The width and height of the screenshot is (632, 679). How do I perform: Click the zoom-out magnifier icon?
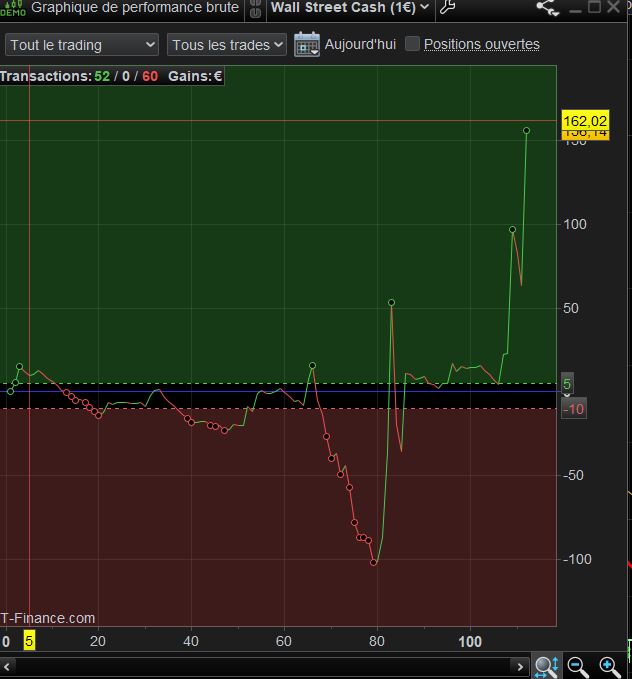[577, 666]
